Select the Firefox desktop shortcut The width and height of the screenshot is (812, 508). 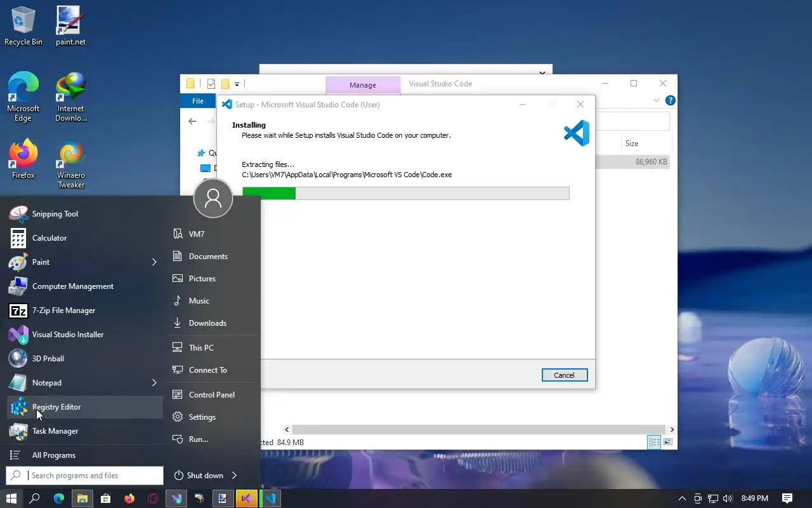pos(23,160)
